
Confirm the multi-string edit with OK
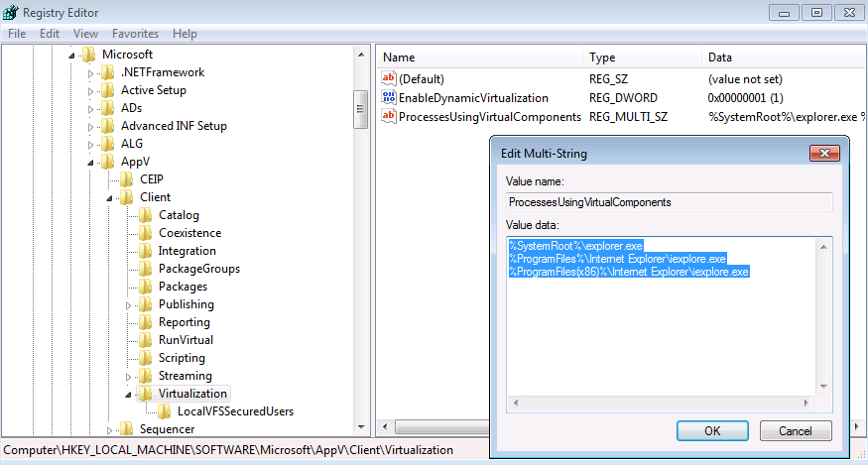(x=712, y=430)
